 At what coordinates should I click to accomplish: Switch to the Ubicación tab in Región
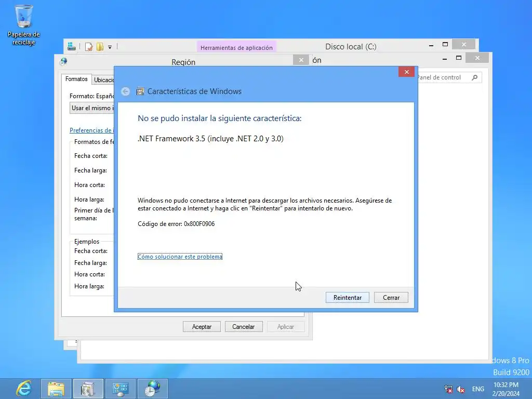pyautogui.click(x=104, y=80)
